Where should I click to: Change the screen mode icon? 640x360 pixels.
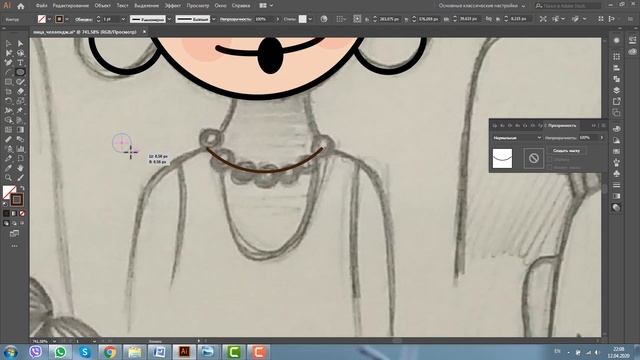[x=14, y=233]
